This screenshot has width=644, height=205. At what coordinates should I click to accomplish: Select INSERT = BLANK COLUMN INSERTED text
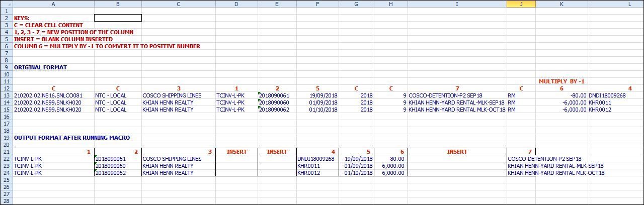[63, 39]
